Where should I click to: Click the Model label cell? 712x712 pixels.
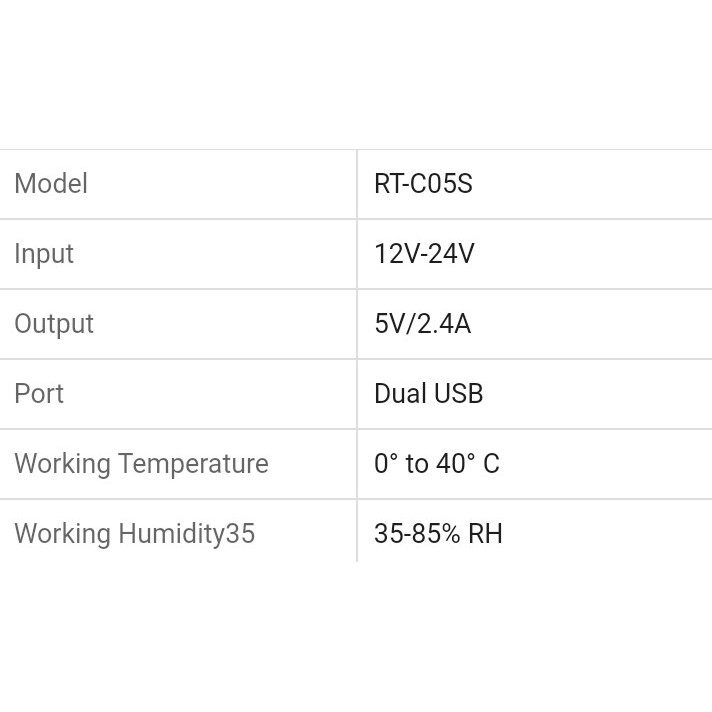[51, 184]
